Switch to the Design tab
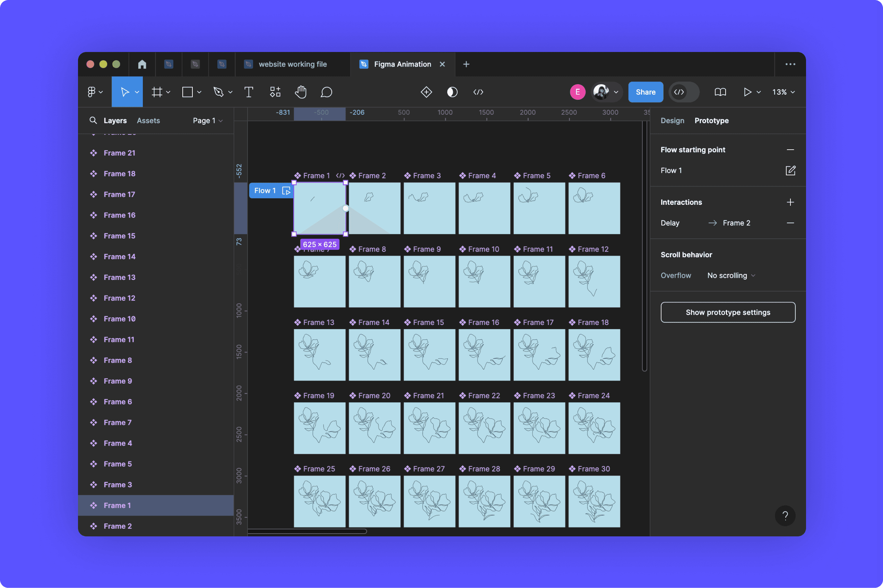 [672, 120]
